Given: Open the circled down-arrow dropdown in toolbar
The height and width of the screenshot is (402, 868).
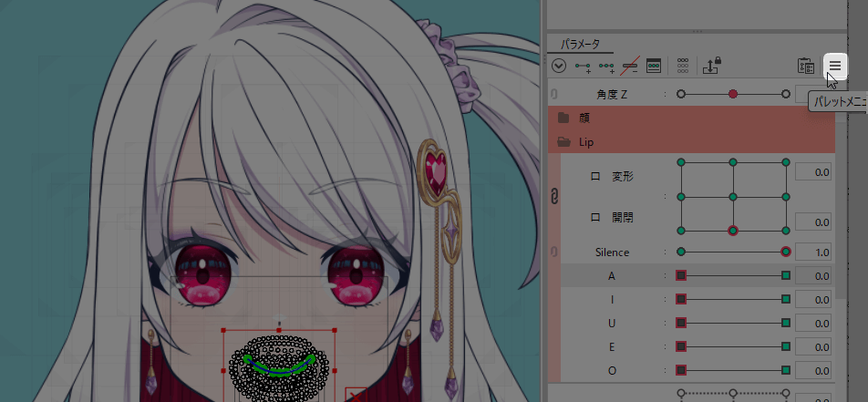Looking at the screenshot, I should (559, 66).
